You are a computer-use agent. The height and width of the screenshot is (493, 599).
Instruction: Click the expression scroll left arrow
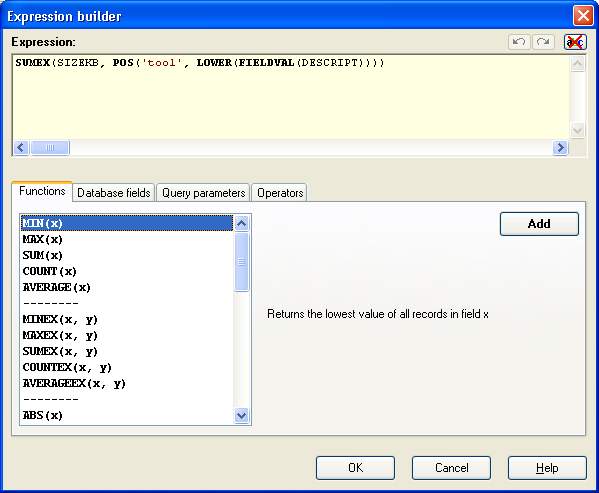pyautogui.click(x=21, y=147)
